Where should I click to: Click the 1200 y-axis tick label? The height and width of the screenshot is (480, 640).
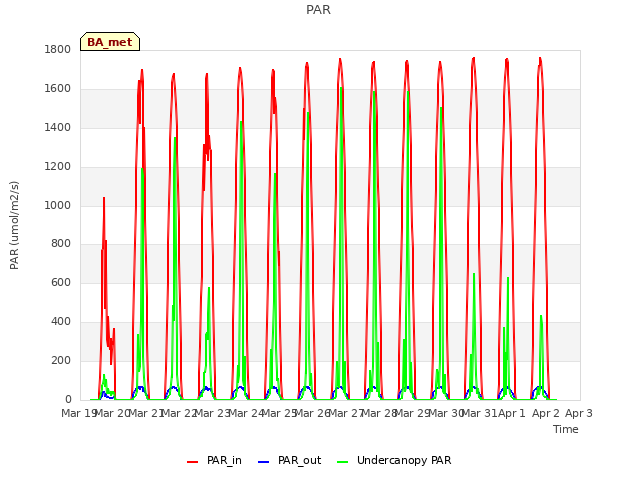[x=58, y=166]
